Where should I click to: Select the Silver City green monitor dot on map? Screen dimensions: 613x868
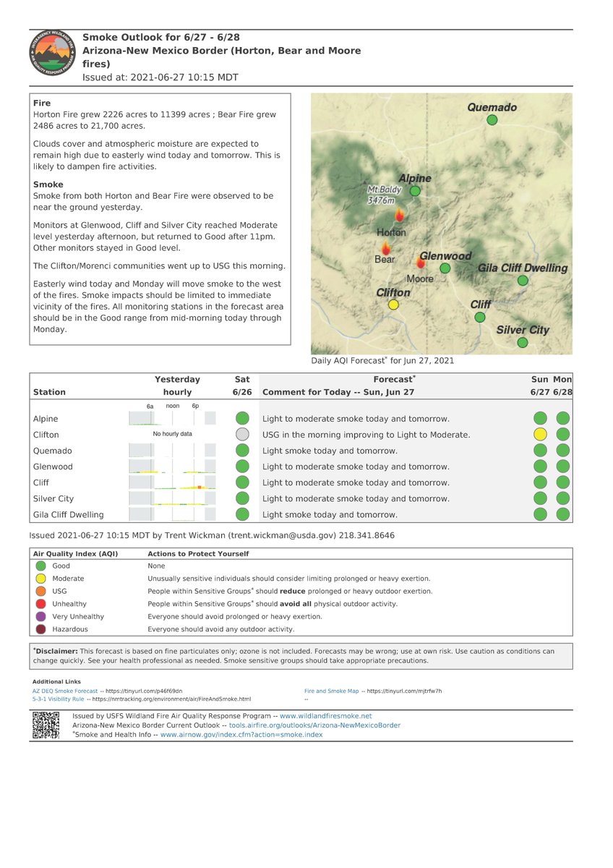[x=523, y=343]
